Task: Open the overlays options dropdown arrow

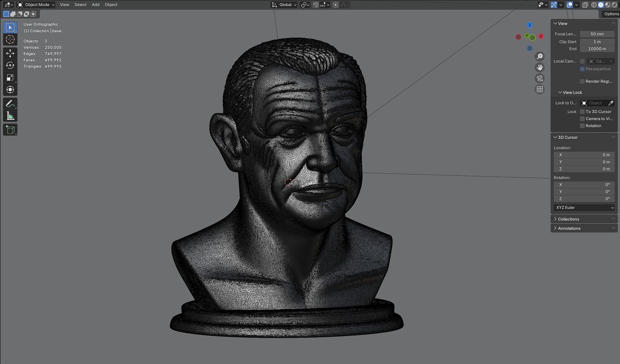Action: pyautogui.click(x=576, y=5)
